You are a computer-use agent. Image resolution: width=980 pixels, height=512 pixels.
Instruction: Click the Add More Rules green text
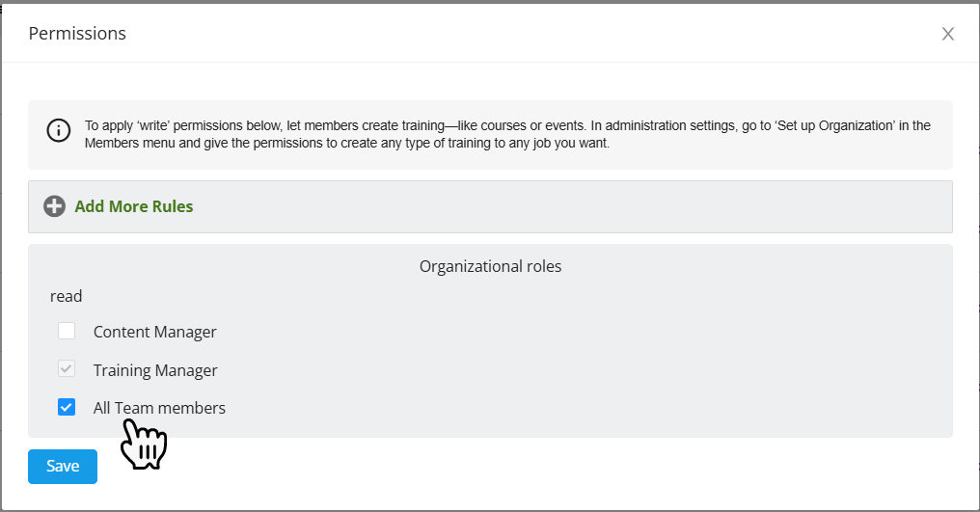[134, 206]
